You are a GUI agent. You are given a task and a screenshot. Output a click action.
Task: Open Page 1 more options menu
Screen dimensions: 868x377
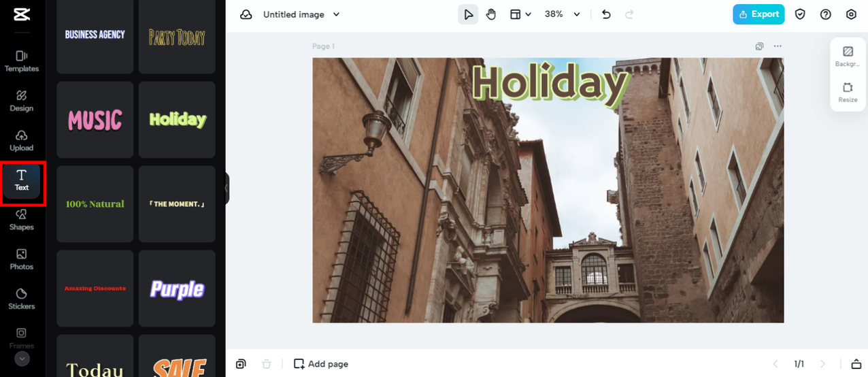(778, 46)
